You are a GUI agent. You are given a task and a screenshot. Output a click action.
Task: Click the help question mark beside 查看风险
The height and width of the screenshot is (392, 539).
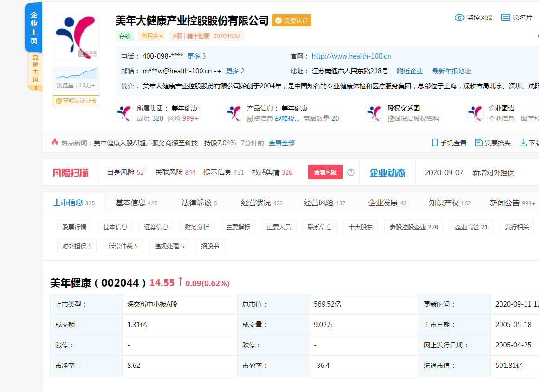(351, 172)
